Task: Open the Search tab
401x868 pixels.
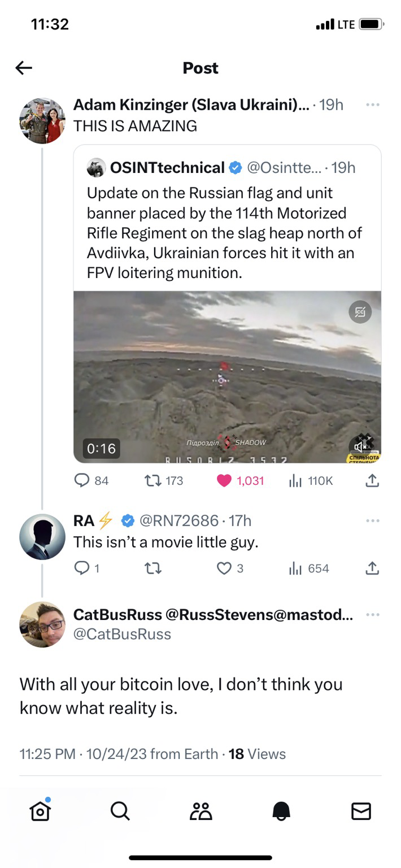Action: click(x=120, y=811)
